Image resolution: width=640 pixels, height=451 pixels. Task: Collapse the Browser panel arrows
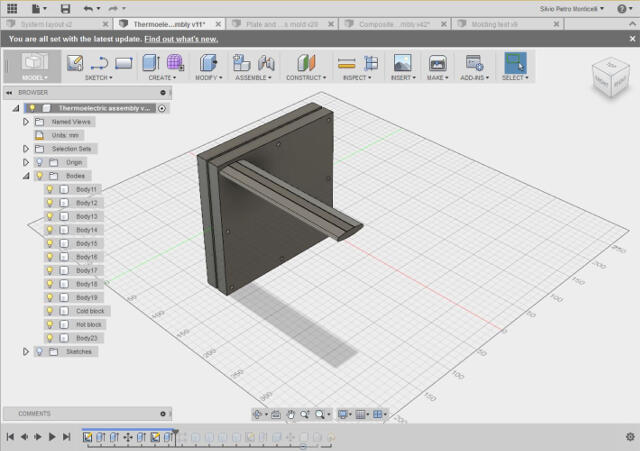click(x=9, y=93)
